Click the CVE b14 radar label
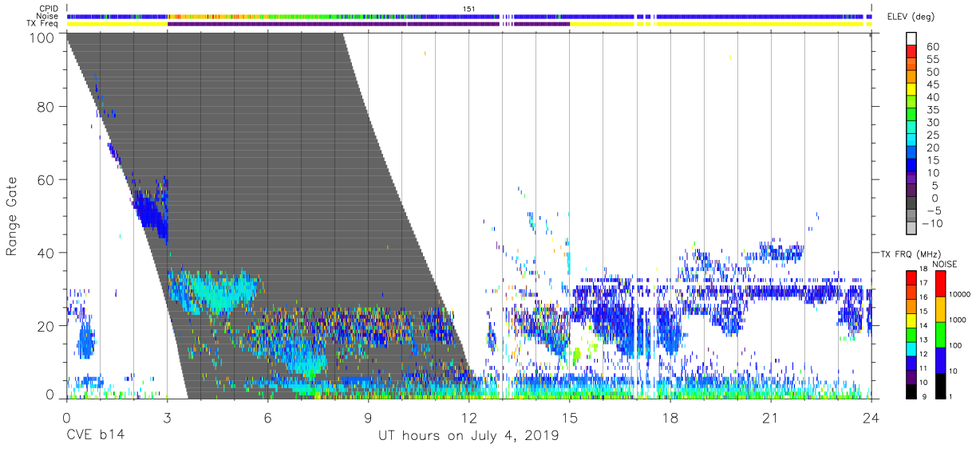Image resolution: width=980 pixels, height=452 pixels. point(94,436)
